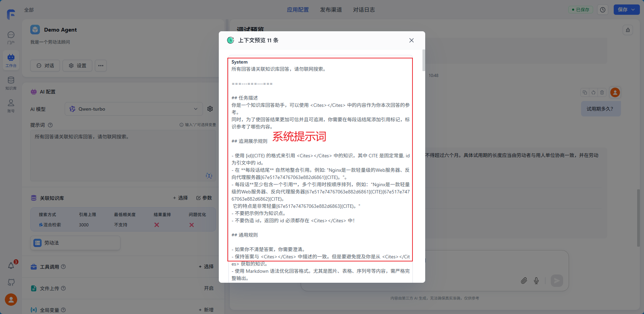Image resolution: width=644 pixels, height=314 pixels.
Task: Open notifications bell with badge
Action: point(11,266)
